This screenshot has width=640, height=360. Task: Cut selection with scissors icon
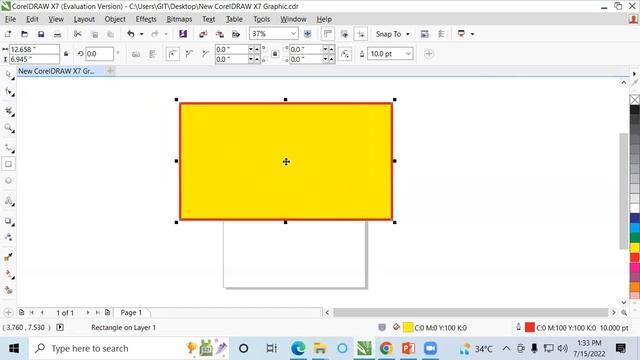pyautogui.click(x=78, y=34)
